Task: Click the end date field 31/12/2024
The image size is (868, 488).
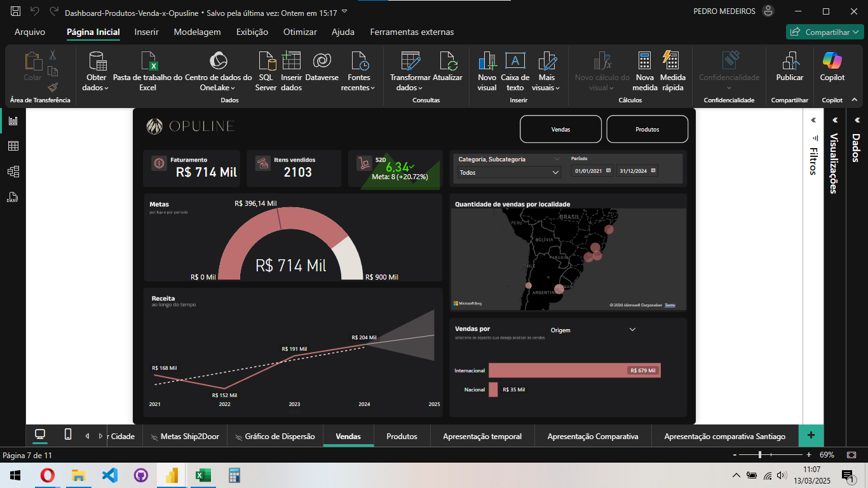Action: coord(637,170)
